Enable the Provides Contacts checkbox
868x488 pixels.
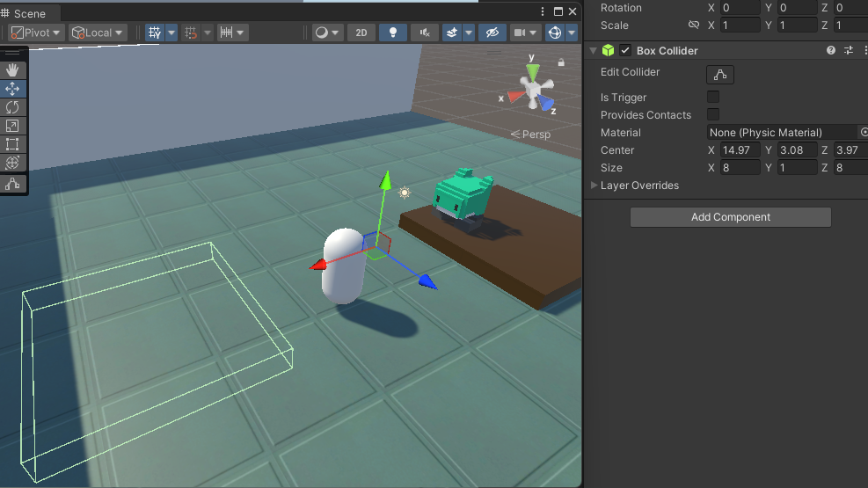713,114
